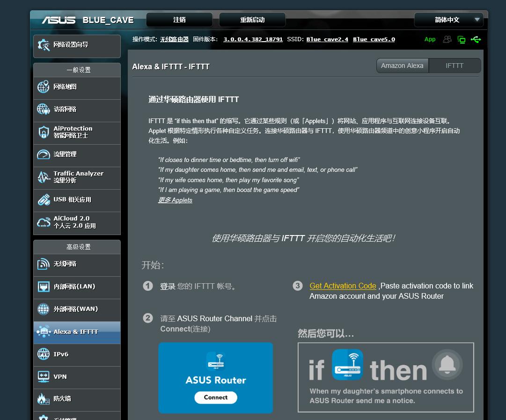The height and width of the screenshot is (420, 506).
Task: Open the network setup wizard icon
Action: pyautogui.click(x=44, y=45)
